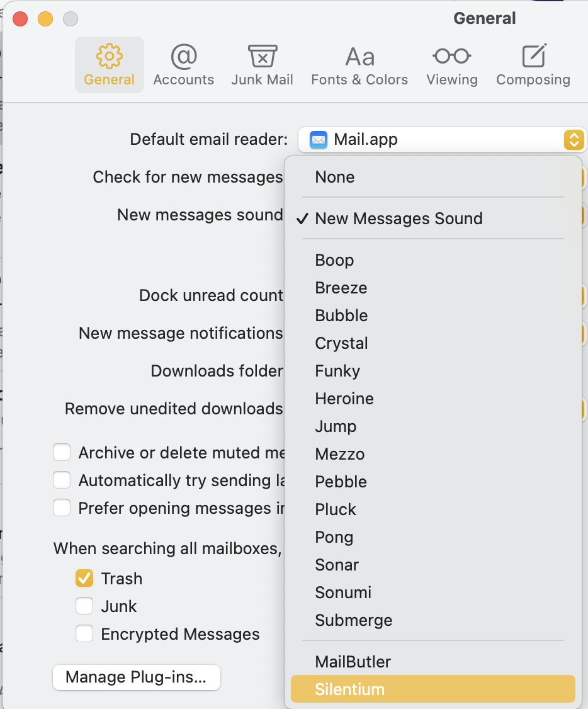
Task: Switch to the Composing tab
Action: pyautogui.click(x=533, y=65)
